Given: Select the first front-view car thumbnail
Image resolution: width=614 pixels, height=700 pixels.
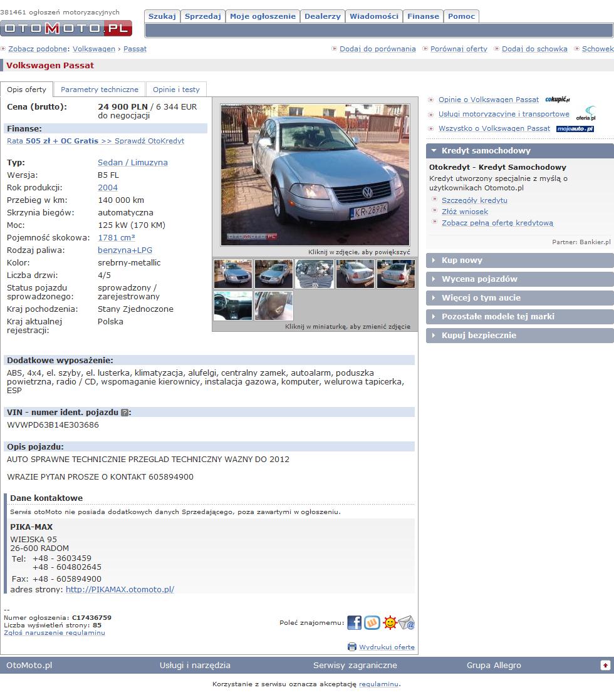Looking at the screenshot, I should click(x=233, y=274).
